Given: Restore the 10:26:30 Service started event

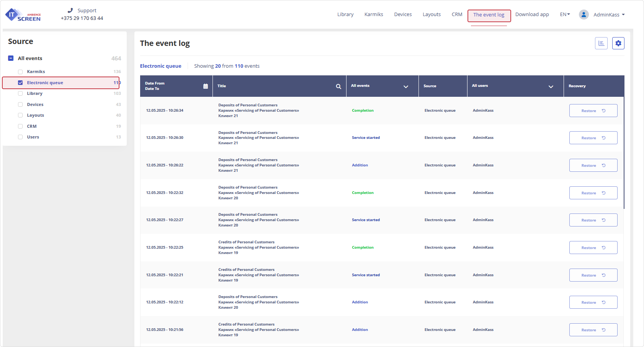Looking at the screenshot, I should point(593,138).
